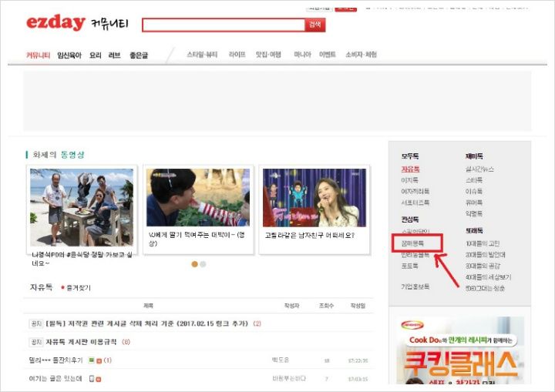
Task: Open the 이슈톡 sidebar link
Action: (474, 192)
